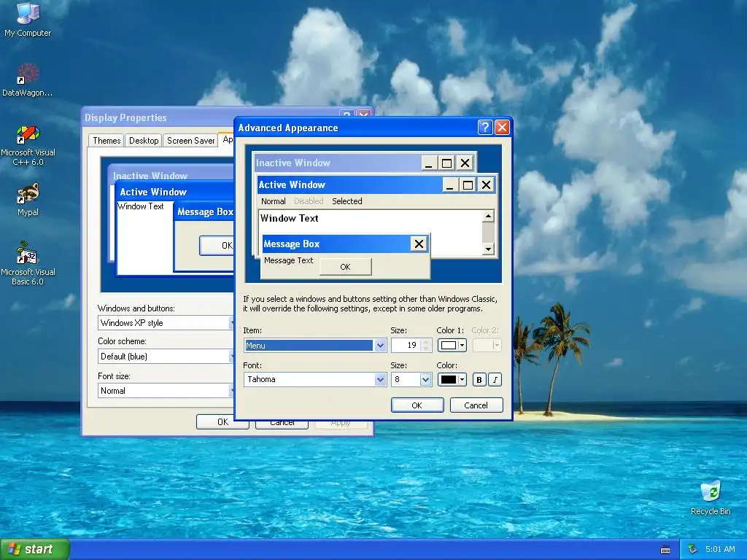Viewport: 747px width, 560px height.
Task: Open Color scheme combo showing Default (blue)
Action: coord(166,356)
